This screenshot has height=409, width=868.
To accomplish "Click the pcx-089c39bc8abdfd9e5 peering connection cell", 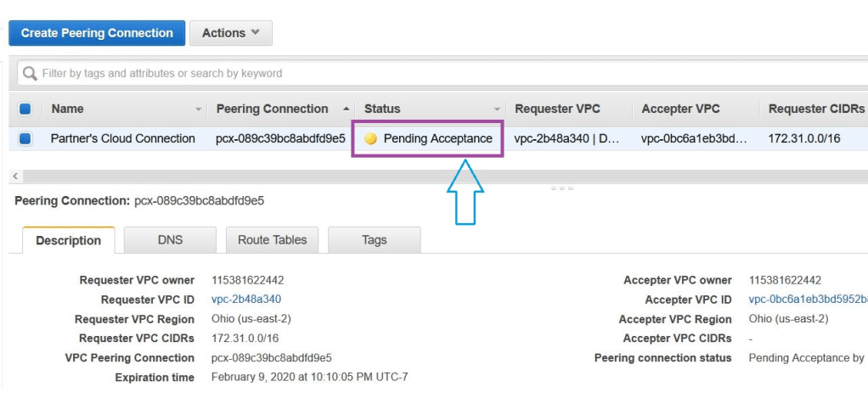I will pyautogui.click(x=280, y=139).
